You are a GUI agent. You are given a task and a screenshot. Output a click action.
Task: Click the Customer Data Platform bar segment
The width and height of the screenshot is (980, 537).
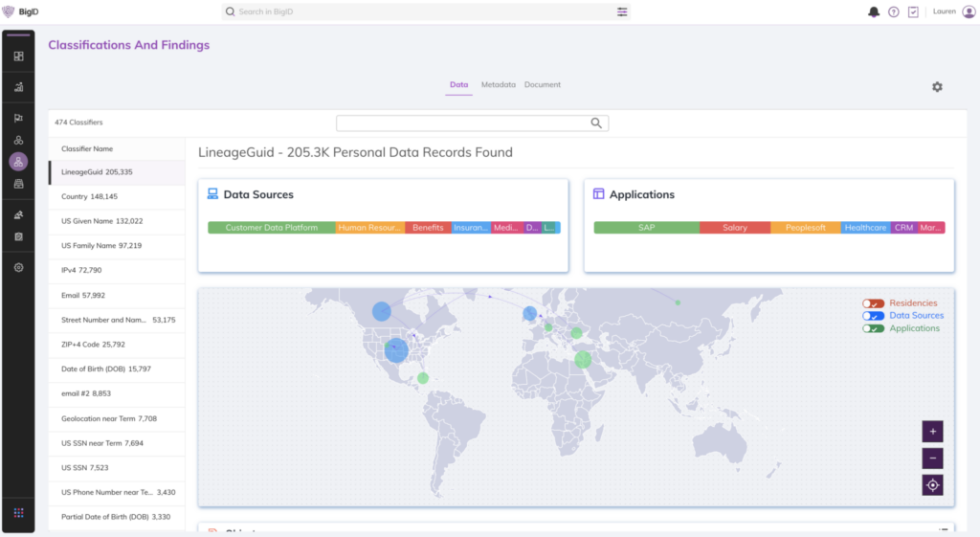[x=271, y=228]
